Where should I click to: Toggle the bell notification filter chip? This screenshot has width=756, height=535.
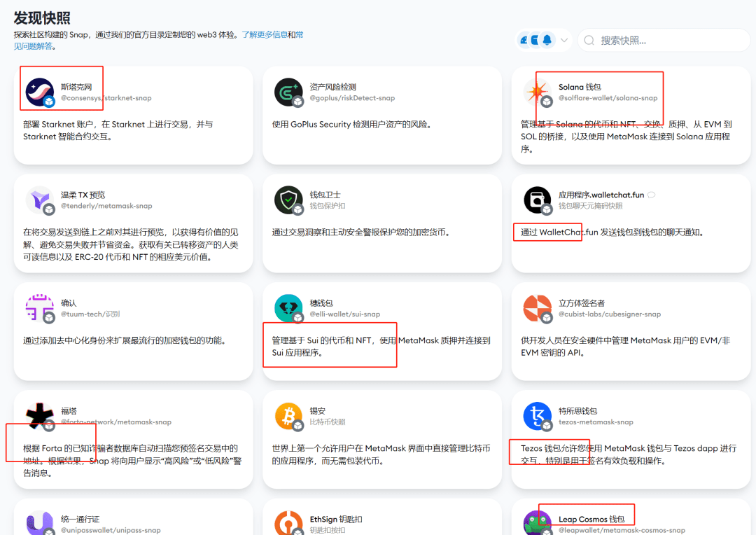click(549, 40)
